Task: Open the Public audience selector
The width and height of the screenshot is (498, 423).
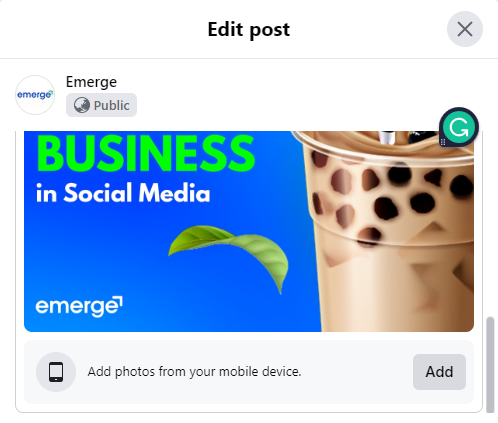Action: [101, 105]
